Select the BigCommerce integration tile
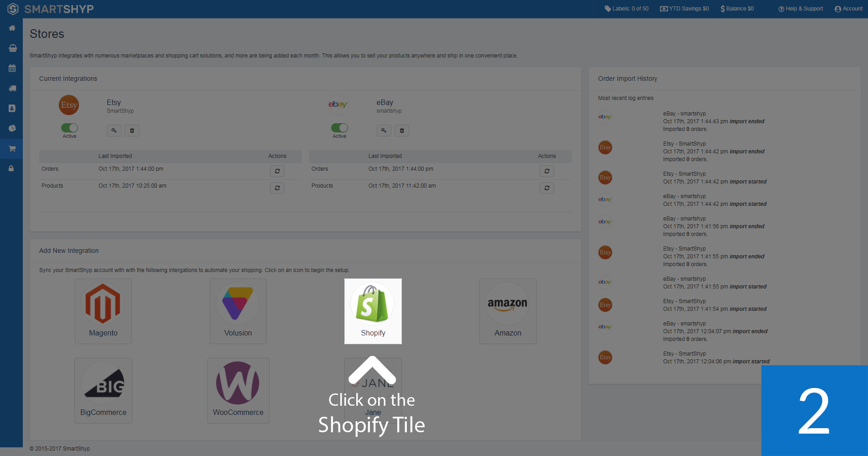868x456 pixels. click(x=103, y=391)
